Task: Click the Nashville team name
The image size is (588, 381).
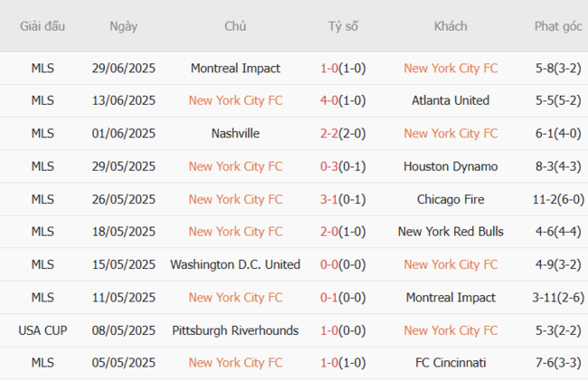Action: tap(235, 133)
